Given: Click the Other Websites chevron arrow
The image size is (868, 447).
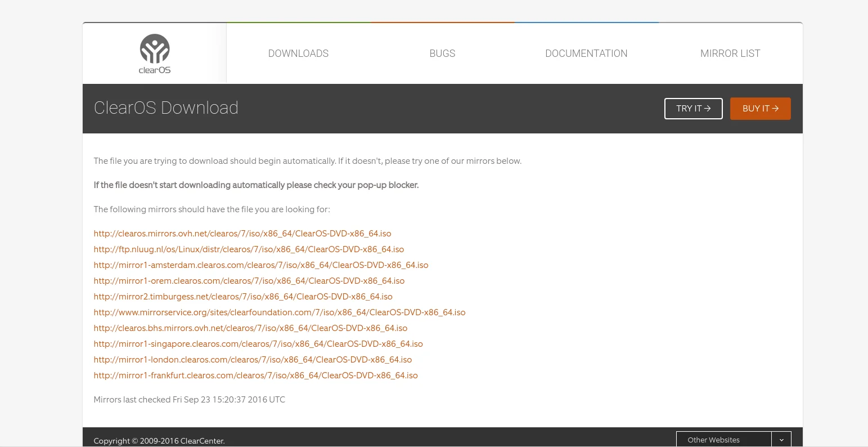Looking at the screenshot, I should pos(781,440).
